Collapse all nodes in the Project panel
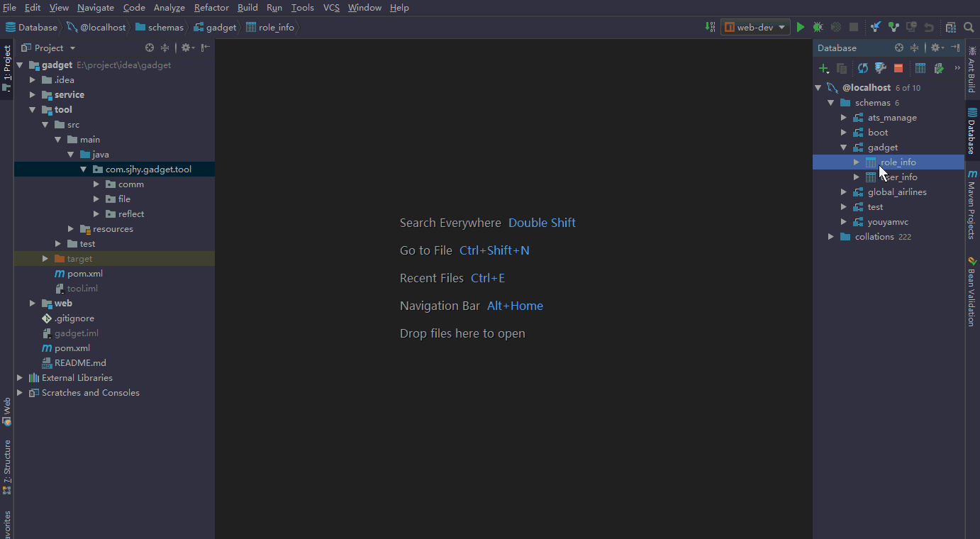The height and width of the screenshot is (539, 980). [165, 48]
